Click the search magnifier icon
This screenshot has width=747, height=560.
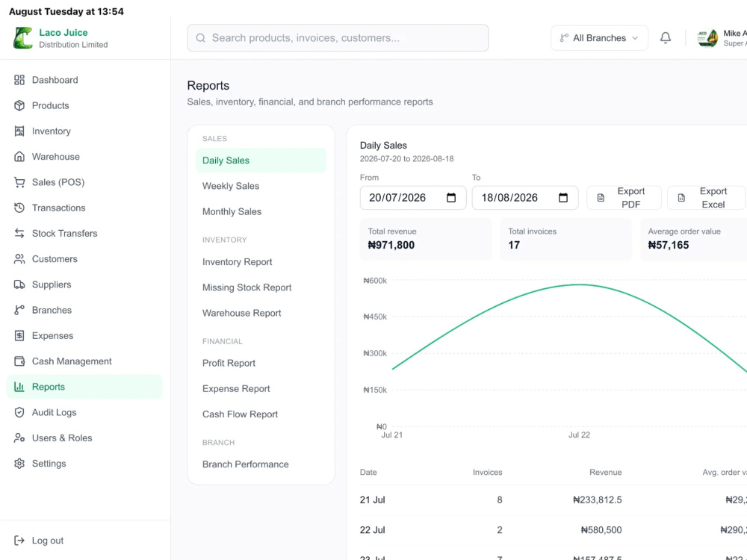point(200,38)
